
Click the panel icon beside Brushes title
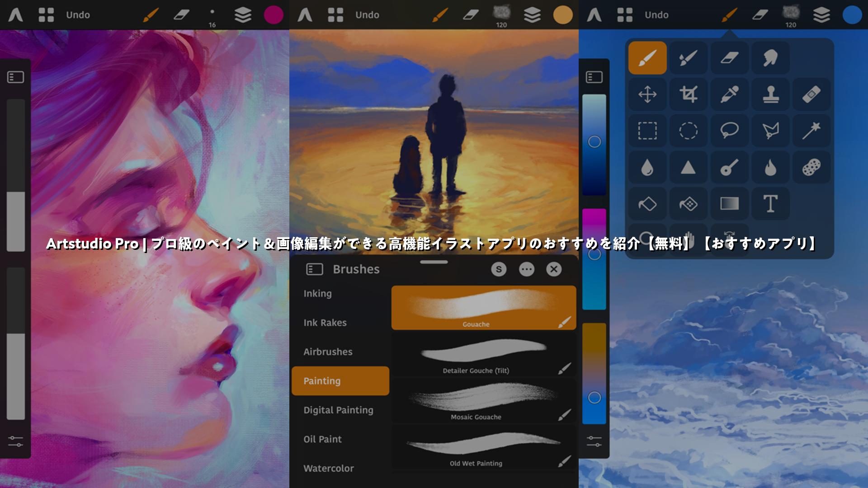click(x=314, y=269)
